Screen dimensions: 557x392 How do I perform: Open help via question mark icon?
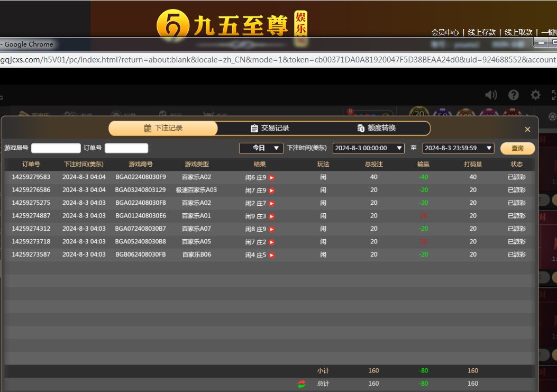(514, 95)
